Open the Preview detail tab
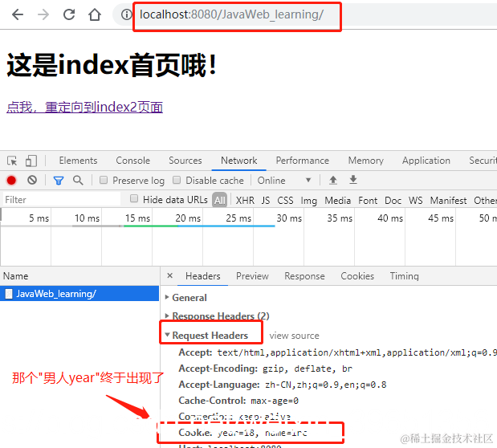 tap(252, 276)
